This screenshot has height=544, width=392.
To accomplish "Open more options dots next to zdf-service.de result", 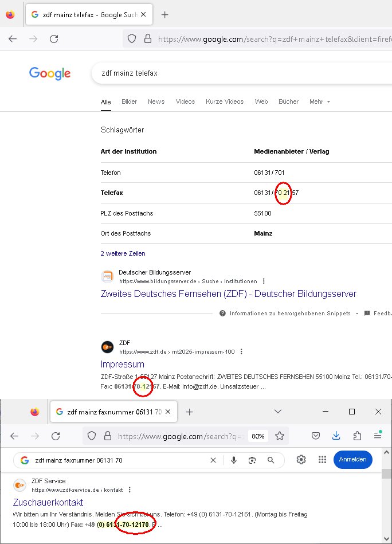I will pyautogui.click(x=130, y=490).
